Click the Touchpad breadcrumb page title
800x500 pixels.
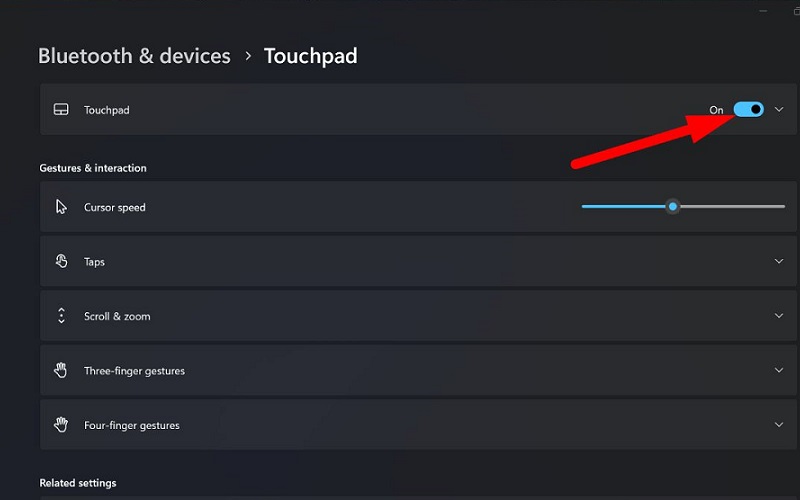(x=310, y=56)
